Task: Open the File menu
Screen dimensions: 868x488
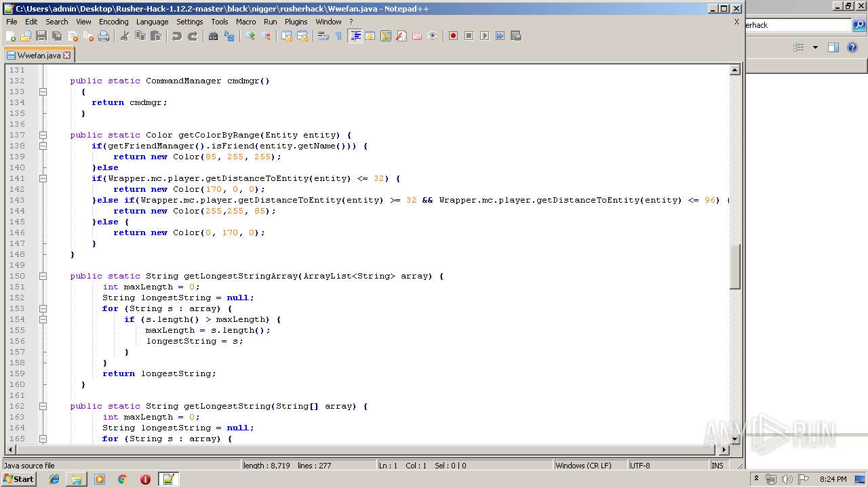Action: coord(12,22)
